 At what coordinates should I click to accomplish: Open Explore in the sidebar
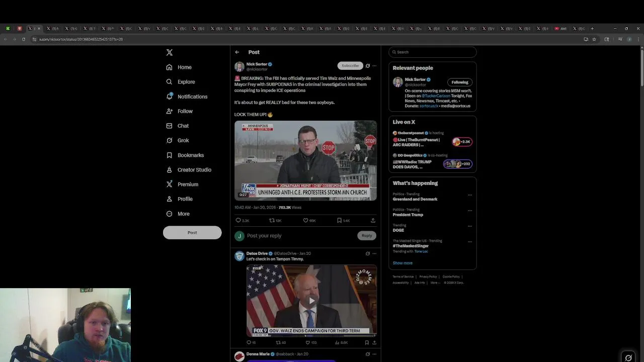coord(181,82)
